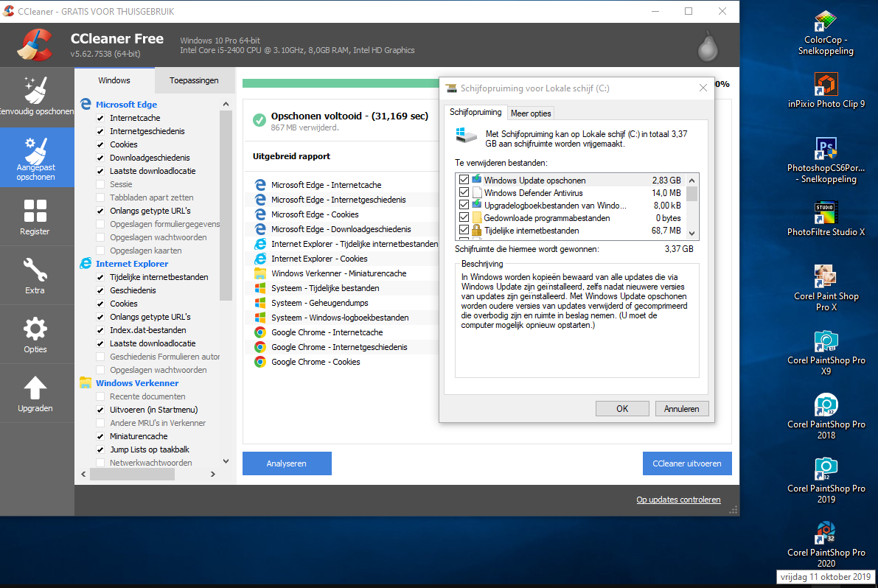Uncheck Windows Update opschonen checkbox
Viewport: 878px width, 588px height.
pos(464,180)
